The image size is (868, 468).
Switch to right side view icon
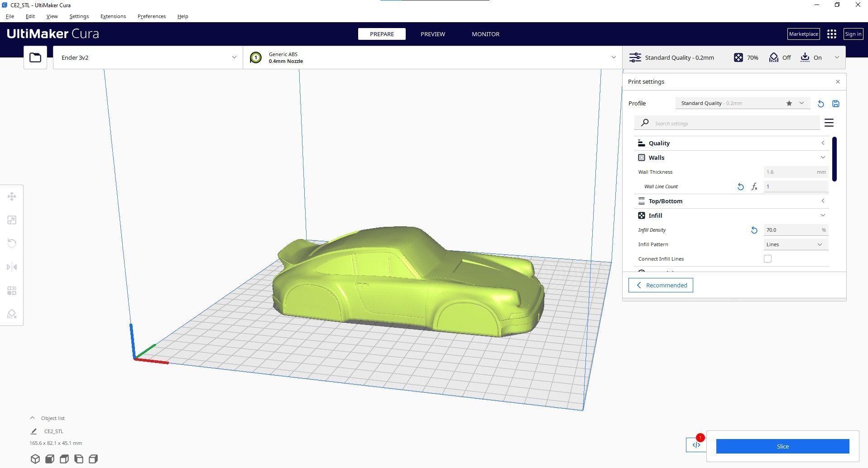[x=93, y=459]
